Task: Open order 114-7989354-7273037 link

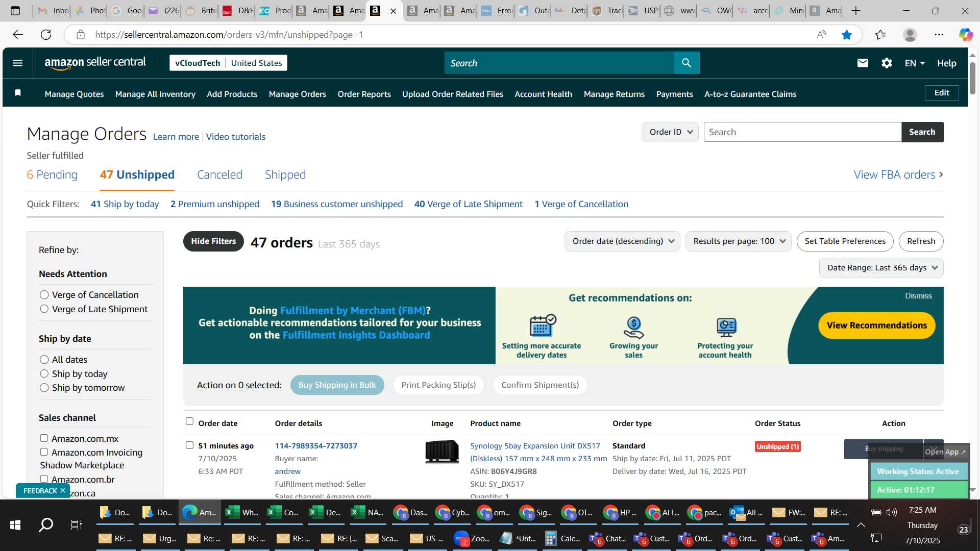Action: tap(316, 445)
